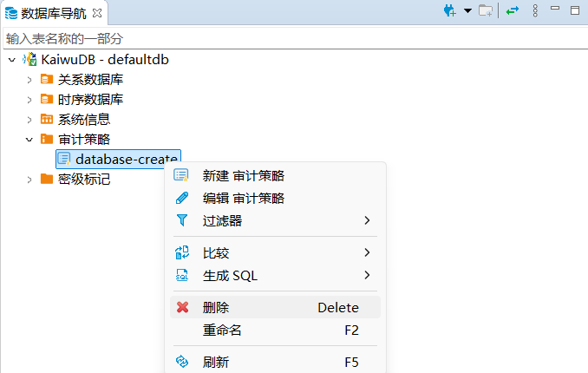Choose 编辑 审计策略 menu entry
This screenshot has height=373, width=588.
tap(243, 199)
